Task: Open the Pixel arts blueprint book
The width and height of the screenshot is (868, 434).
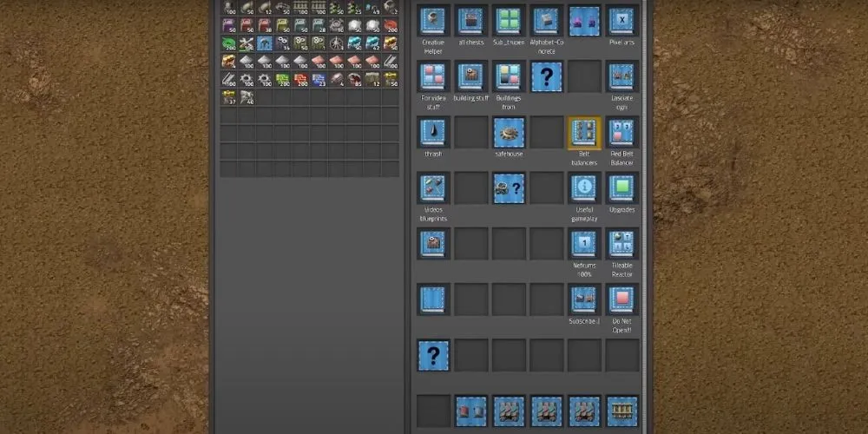Action: pyautogui.click(x=621, y=21)
